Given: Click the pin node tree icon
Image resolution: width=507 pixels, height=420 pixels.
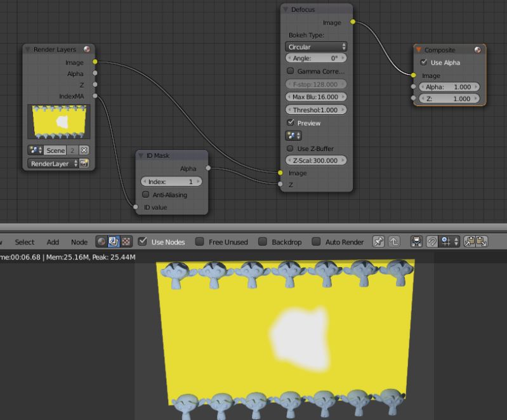Looking at the screenshot, I should pyautogui.click(x=378, y=242).
